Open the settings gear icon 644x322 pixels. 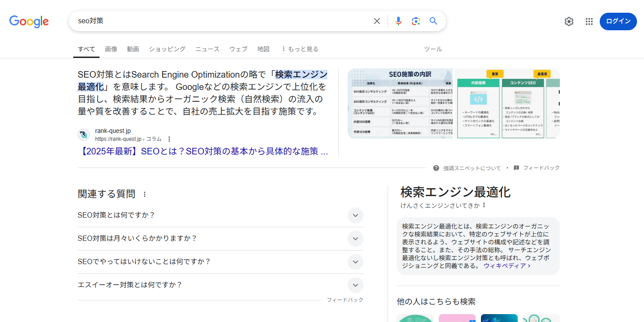pyautogui.click(x=569, y=21)
